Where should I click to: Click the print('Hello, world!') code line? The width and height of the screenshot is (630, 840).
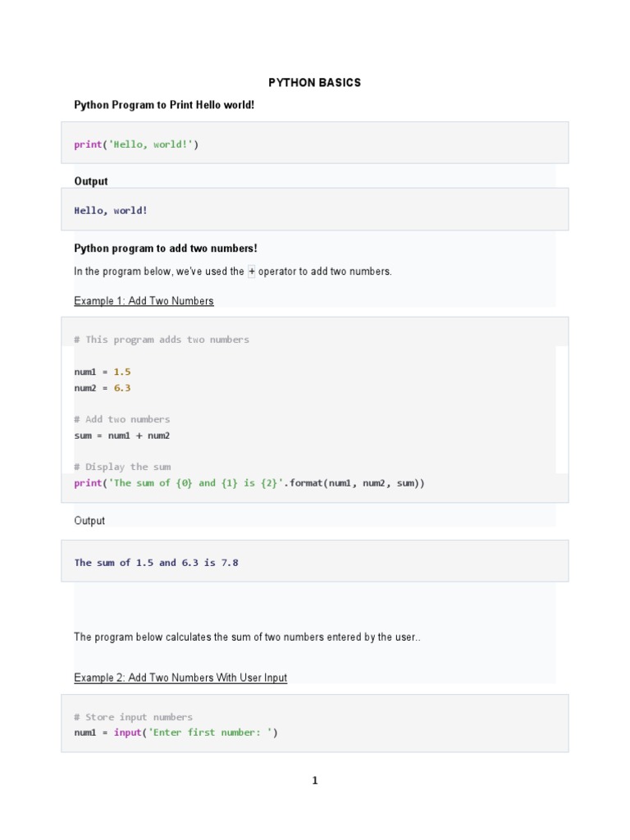[x=136, y=144]
